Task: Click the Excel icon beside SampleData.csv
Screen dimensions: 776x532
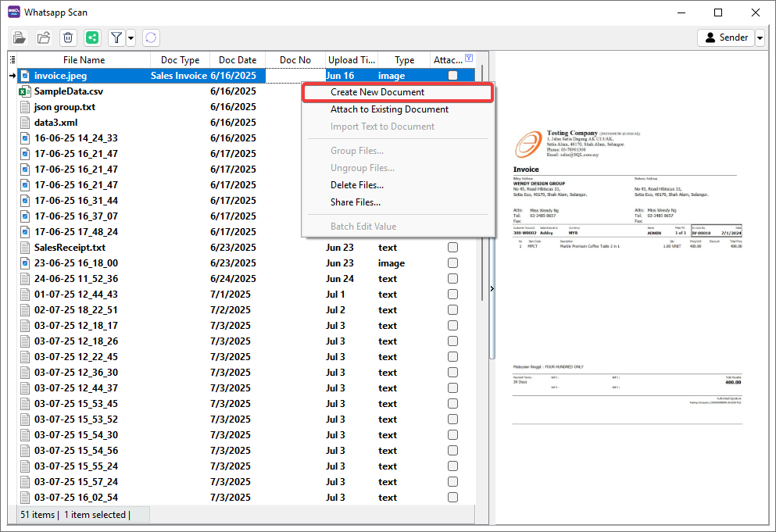Action: click(24, 91)
